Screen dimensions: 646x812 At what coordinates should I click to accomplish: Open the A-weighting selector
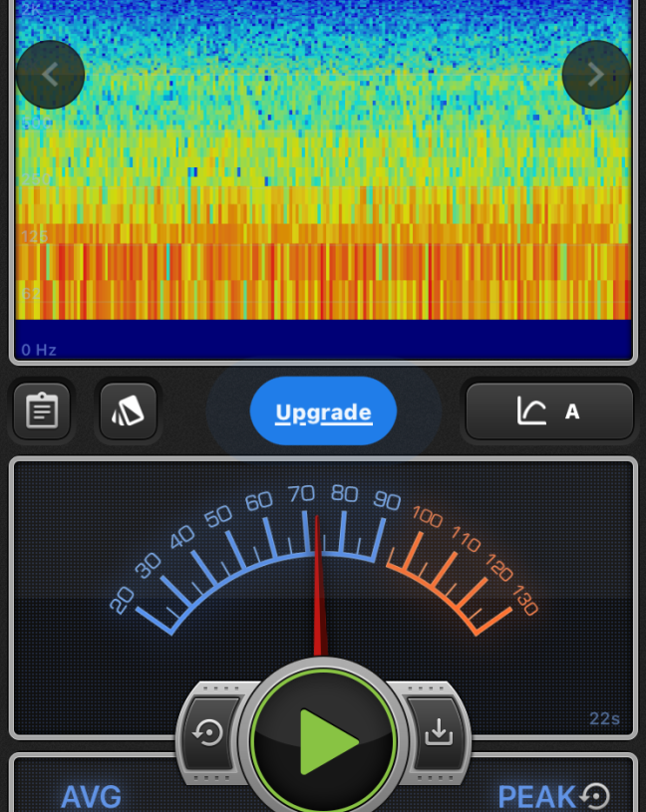coord(572,411)
